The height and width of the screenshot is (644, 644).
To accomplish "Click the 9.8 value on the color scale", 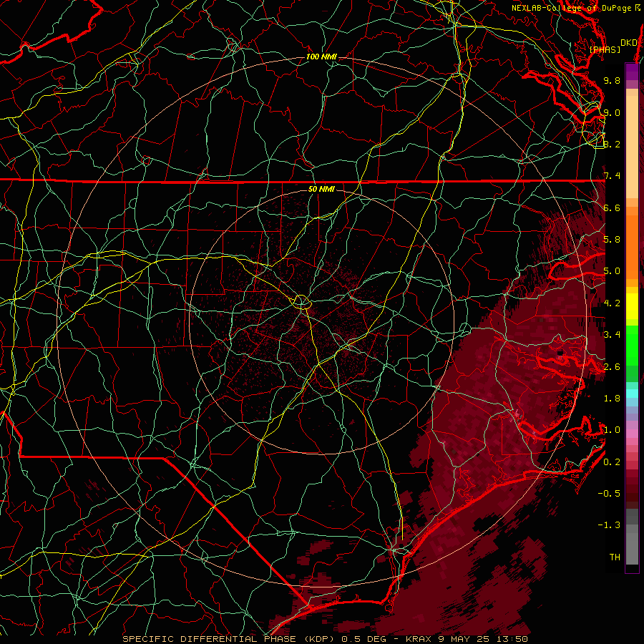I will tap(612, 80).
